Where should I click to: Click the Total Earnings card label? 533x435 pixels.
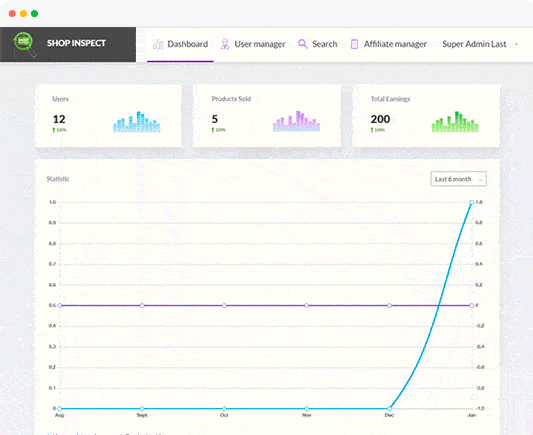(x=391, y=99)
